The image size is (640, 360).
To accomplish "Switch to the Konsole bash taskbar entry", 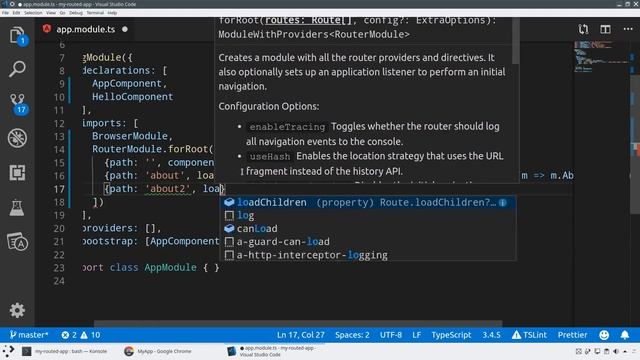I will coord(65,351).
